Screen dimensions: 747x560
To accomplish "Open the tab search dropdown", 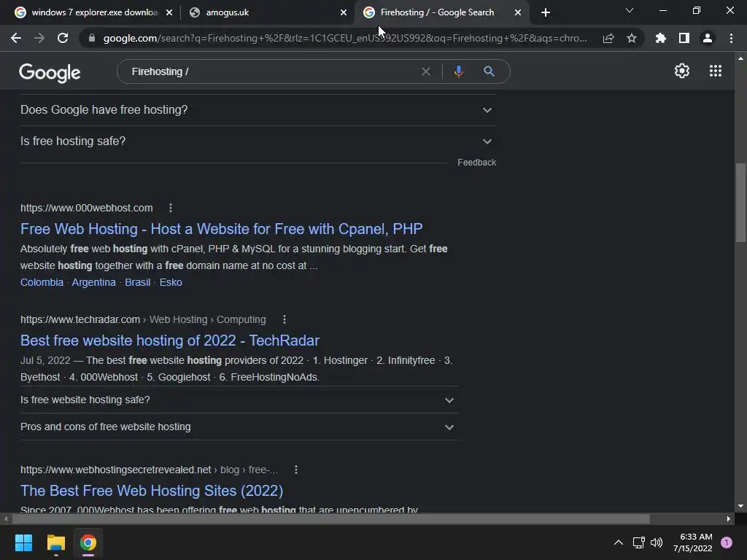I will point(630,10).
